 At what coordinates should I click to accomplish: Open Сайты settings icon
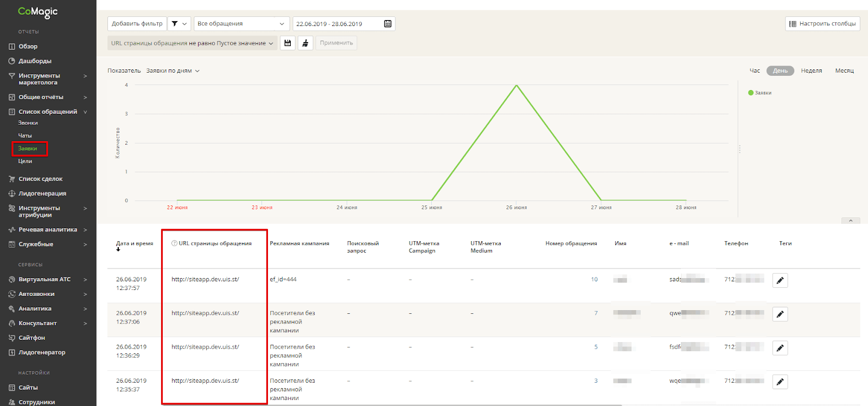pos(11,388)
